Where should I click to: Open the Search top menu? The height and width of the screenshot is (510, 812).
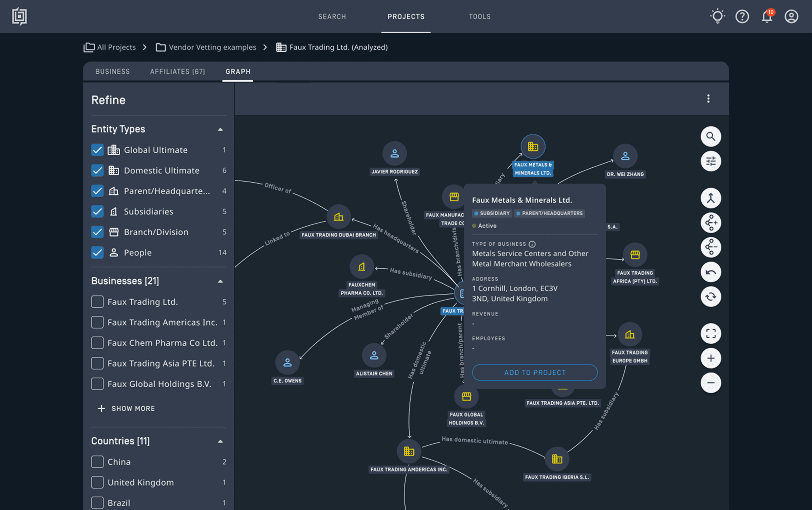click(x=332, y=17)
